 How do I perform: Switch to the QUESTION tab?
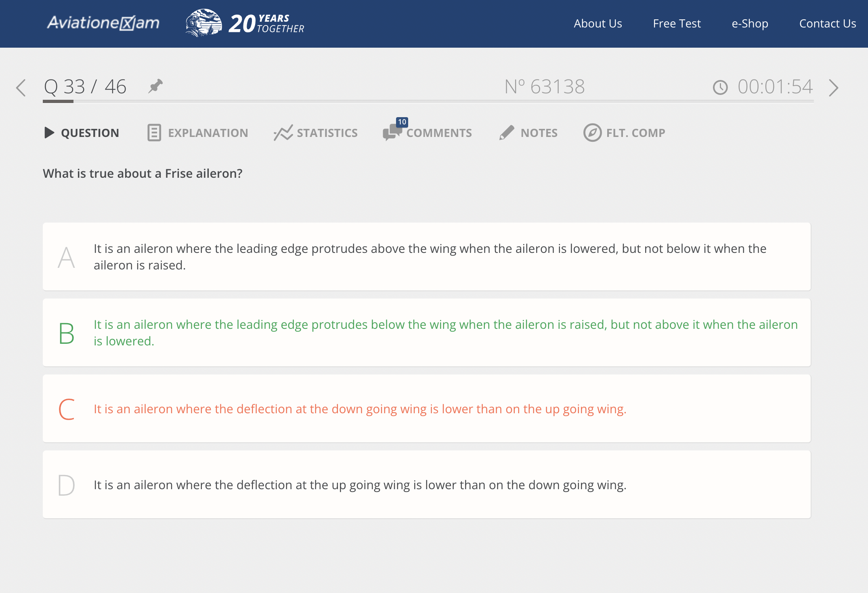[x=82, y=133]
